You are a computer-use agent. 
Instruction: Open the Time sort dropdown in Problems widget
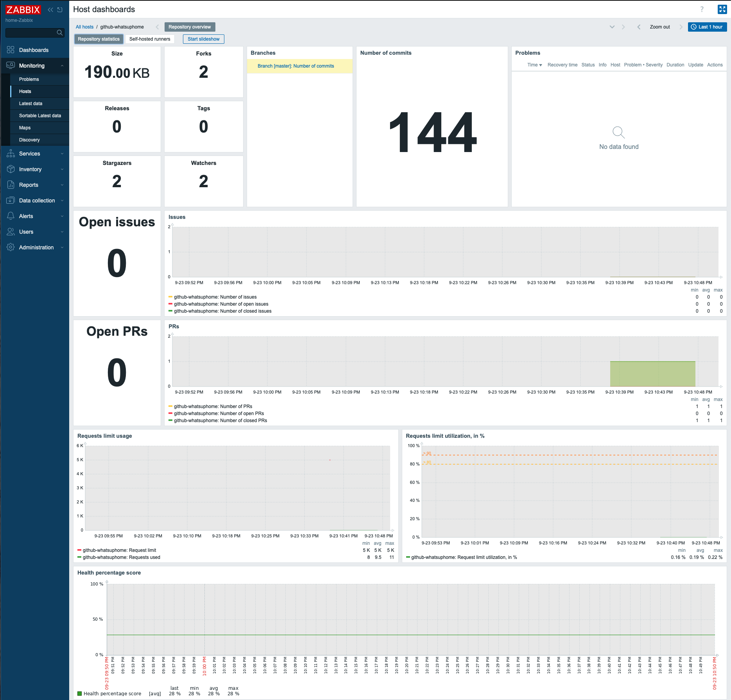point(534,65)
